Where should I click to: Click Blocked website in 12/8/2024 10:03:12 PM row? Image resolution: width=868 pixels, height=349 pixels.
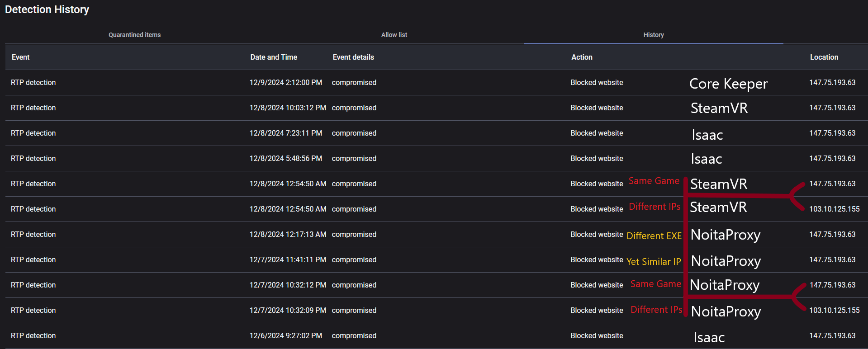tap(597, 108)
